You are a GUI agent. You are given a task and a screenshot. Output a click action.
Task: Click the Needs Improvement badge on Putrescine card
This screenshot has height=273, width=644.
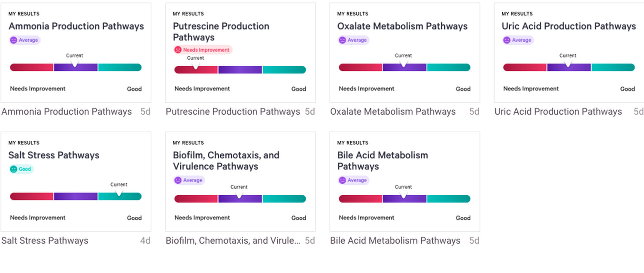[x=203, y=50]
